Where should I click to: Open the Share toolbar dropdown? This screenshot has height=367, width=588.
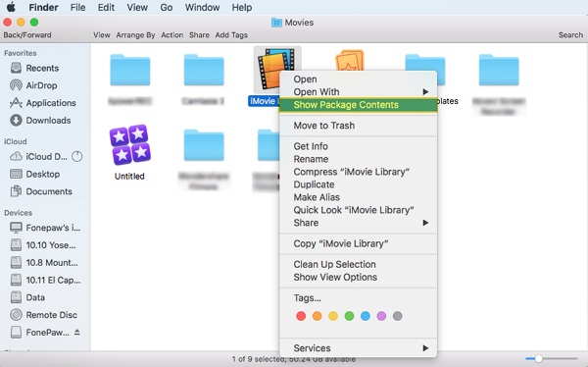[x=199, y=35]
